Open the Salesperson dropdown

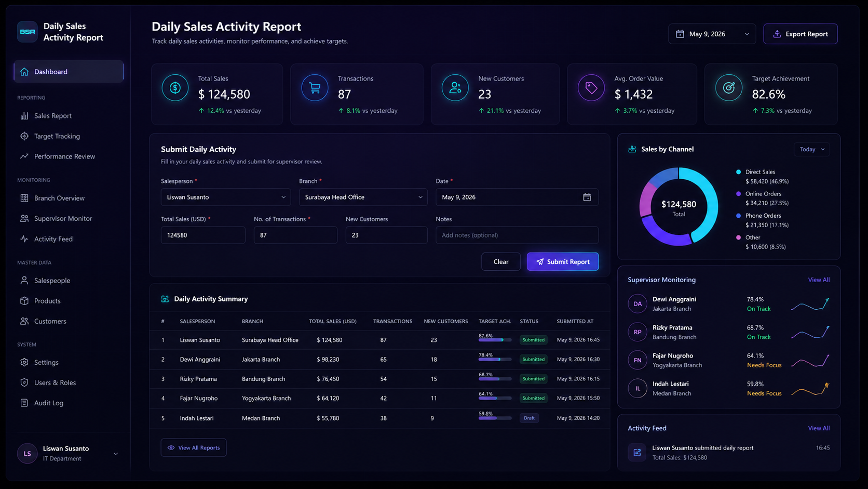point(226,197)
